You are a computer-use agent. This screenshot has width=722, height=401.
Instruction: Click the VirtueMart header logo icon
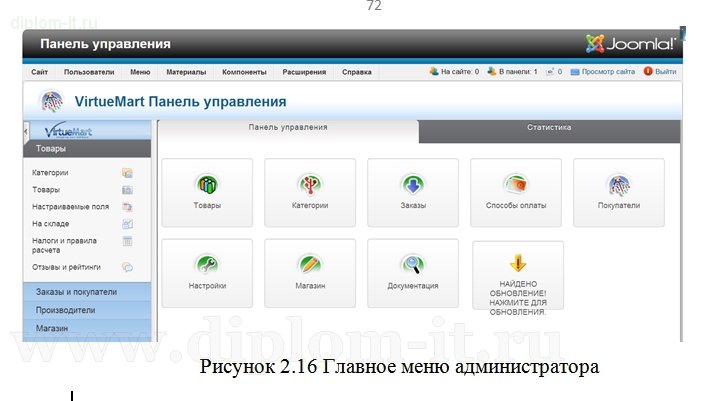click(52, 101)
